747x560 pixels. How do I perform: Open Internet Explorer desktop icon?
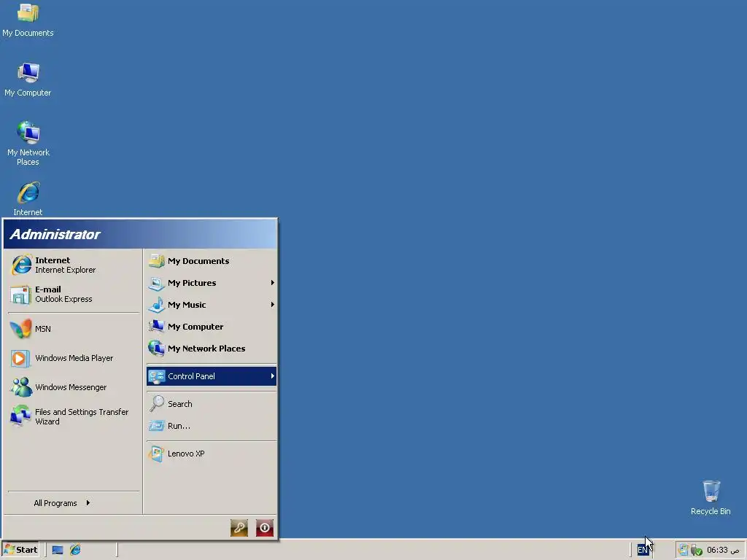(28, 198)
